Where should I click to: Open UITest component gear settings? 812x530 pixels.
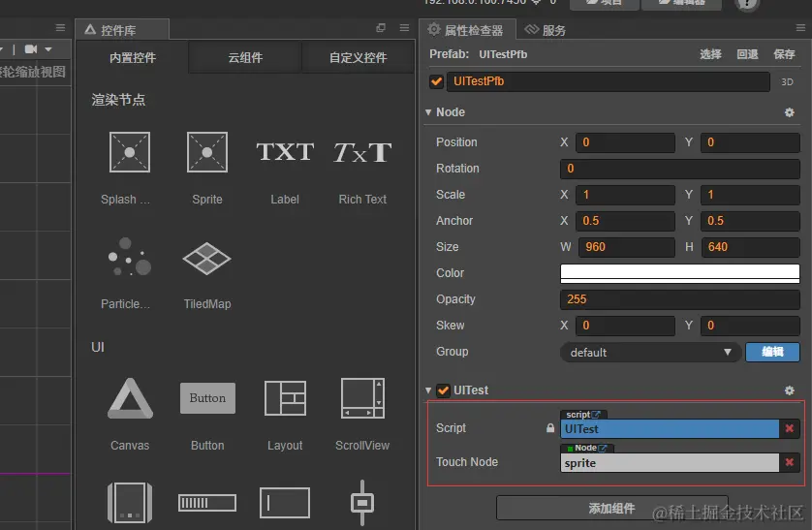tap(789, 390)
